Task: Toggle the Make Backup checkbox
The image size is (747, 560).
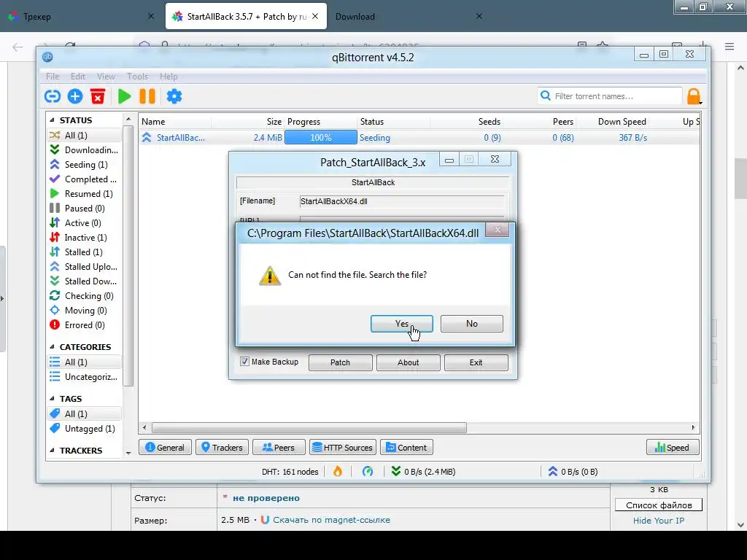Action: tap(244, 362)
